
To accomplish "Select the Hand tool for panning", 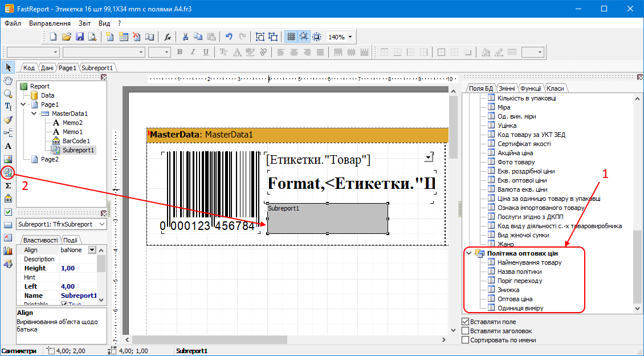I will [x=7, y=80].
